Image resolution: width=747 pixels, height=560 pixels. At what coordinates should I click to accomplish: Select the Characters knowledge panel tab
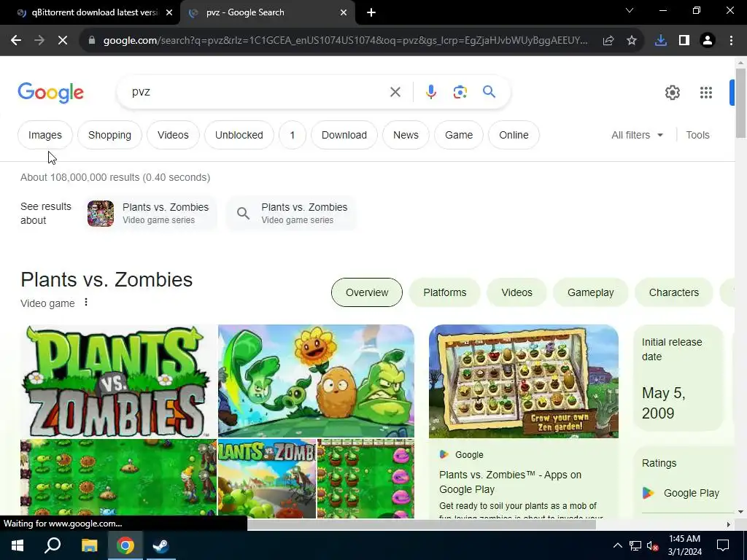tap(673, 292)
